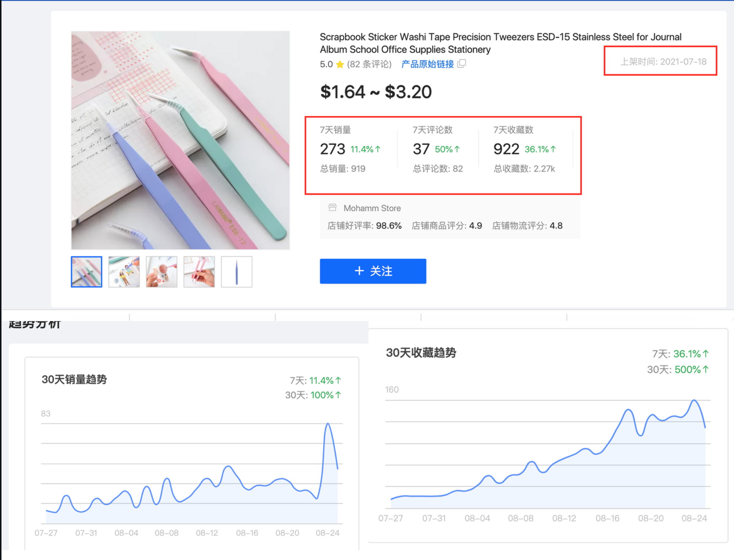
Task: Click the yellow star rating icon
Action: (x=340, y=64)
